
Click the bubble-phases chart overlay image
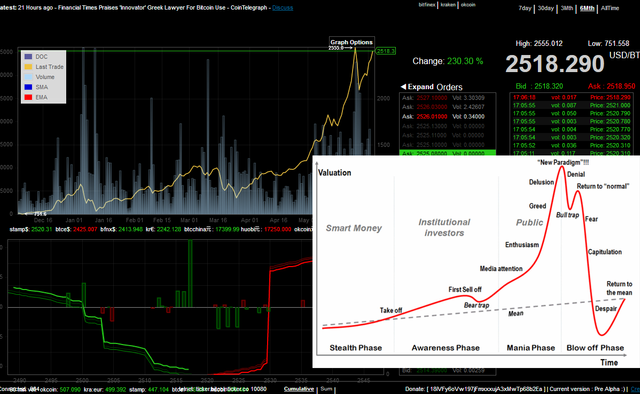pos(476,261)
